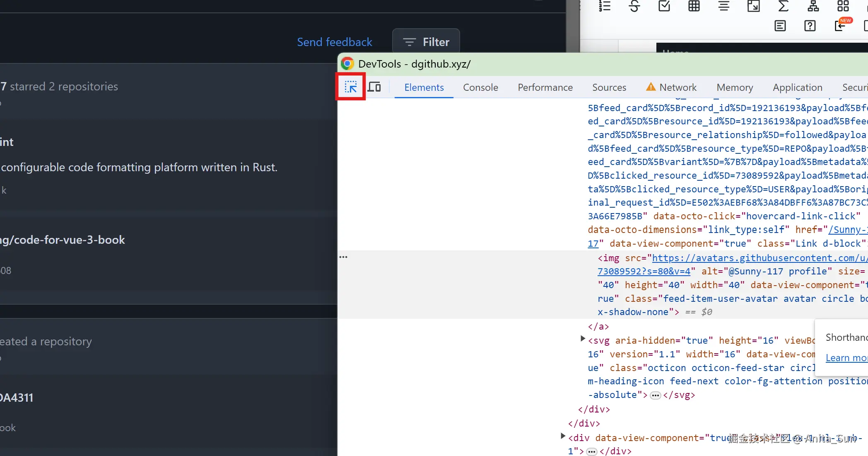868x456 pixels.
Task: Activate the element inspector picker icon
Action: pos(350,87)
